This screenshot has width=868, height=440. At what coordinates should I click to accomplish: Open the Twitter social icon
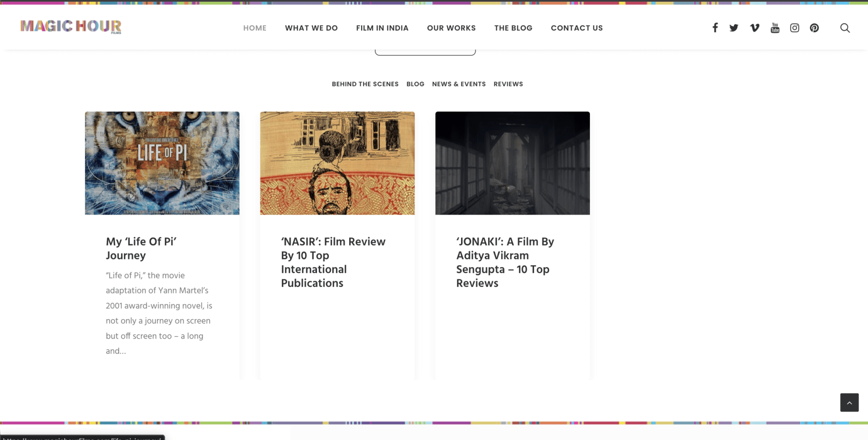pos(734,28)
